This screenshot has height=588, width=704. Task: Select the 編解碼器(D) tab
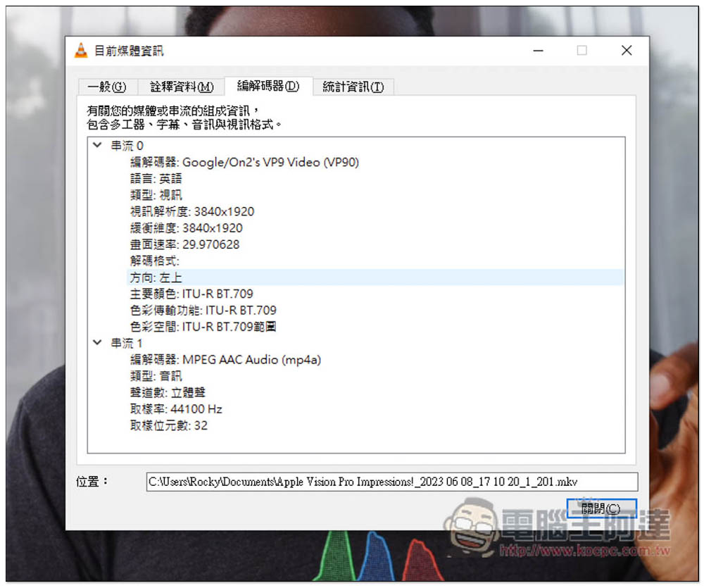(x=268, y=86)
